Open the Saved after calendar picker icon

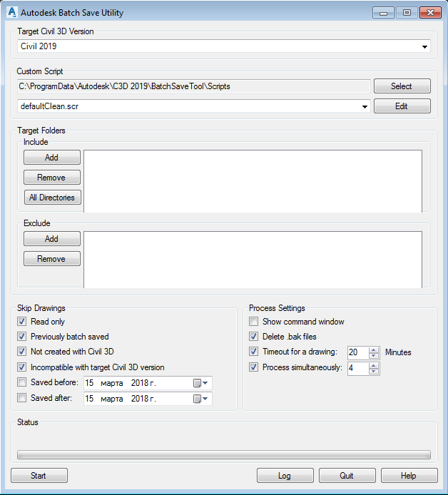point(200,399)
